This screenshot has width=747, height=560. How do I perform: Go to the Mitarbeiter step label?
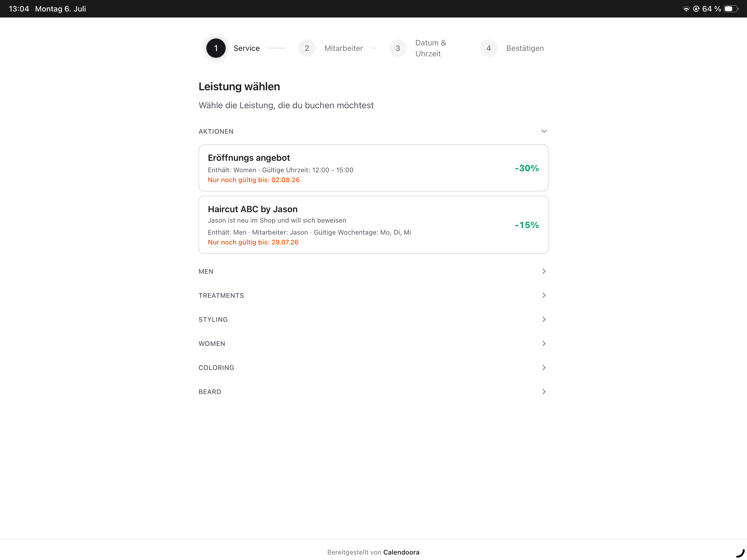point(343,48)
